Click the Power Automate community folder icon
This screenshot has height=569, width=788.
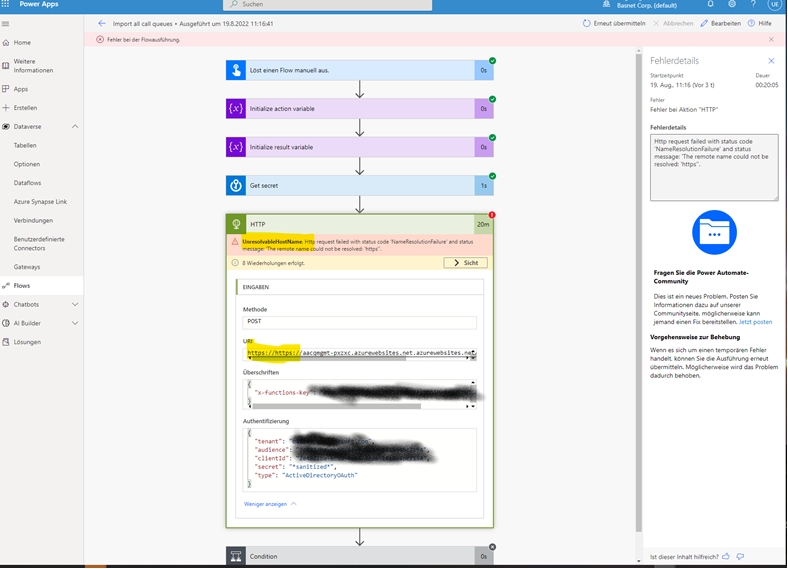pyautogui.click(x=714, y=233)
